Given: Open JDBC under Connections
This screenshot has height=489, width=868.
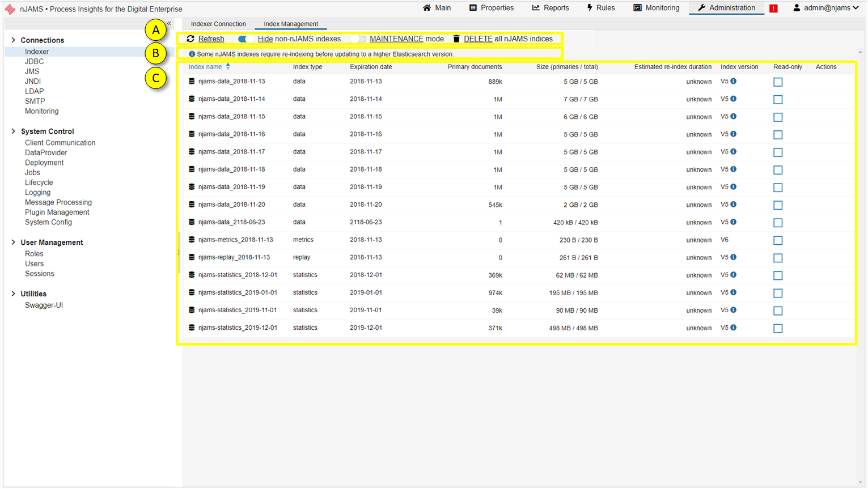Looking at the screenshot, I should [x=34, y=61].
